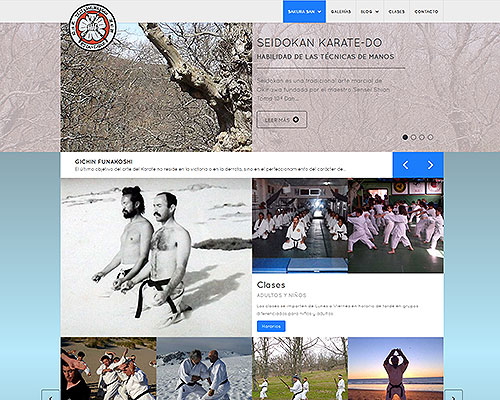Select the third slider pagination dot
500x400 pixels.
coord(422,137)
